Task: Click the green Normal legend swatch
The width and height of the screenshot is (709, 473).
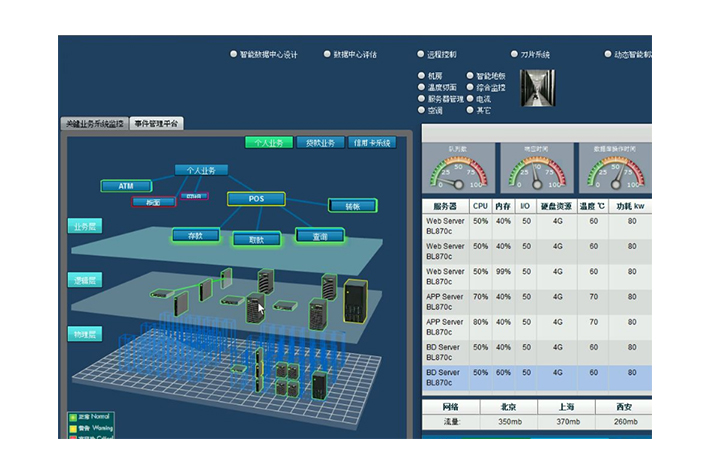Action: (73, 417)
